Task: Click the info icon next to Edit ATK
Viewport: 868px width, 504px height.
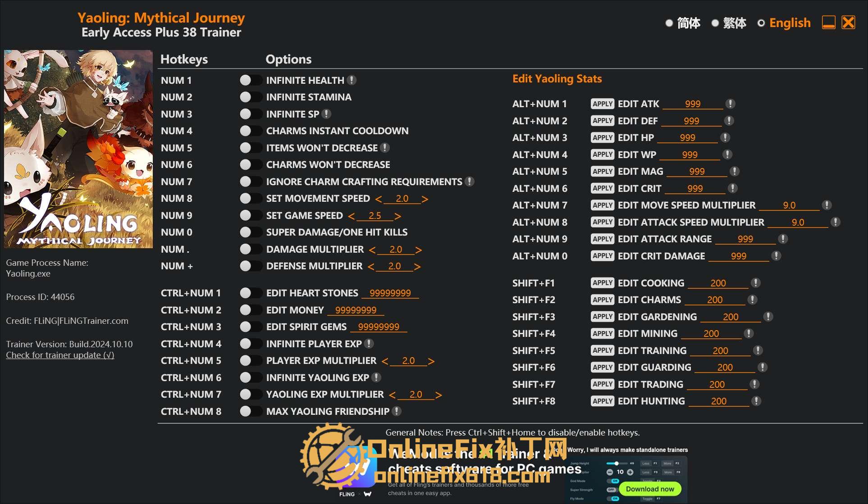Action: click(731, 104)
